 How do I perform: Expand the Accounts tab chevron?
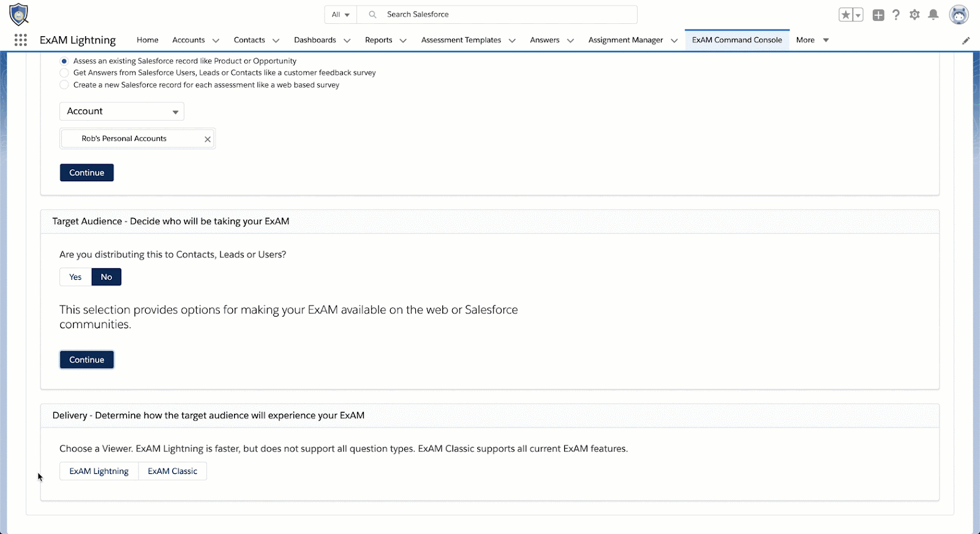pos(216,40)
